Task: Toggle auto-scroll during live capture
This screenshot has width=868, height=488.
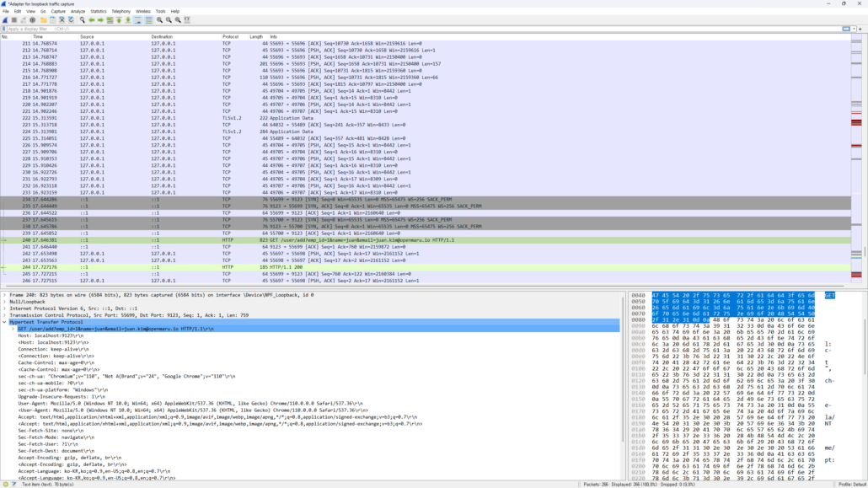Action: tap(138, 19)
